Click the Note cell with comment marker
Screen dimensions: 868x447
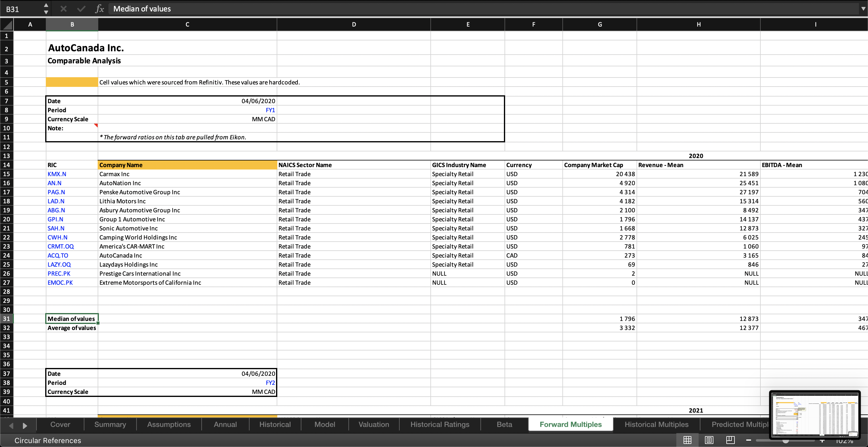(x=72, y=128)
